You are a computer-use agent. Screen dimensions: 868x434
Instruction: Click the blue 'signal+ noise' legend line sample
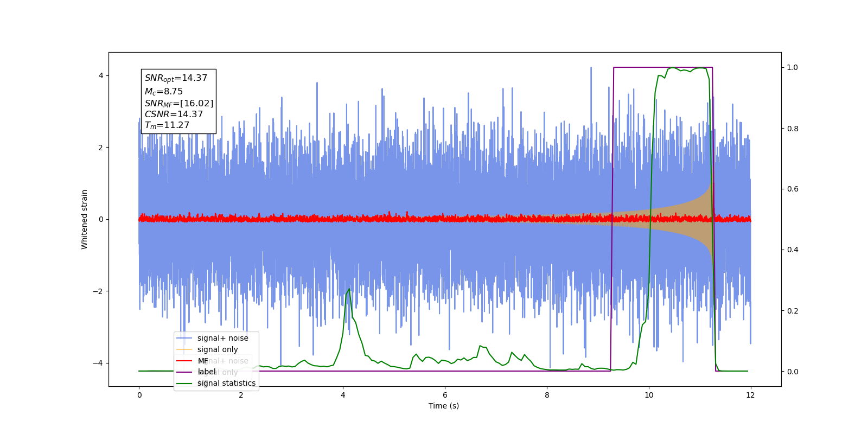(x=184, y=338)
